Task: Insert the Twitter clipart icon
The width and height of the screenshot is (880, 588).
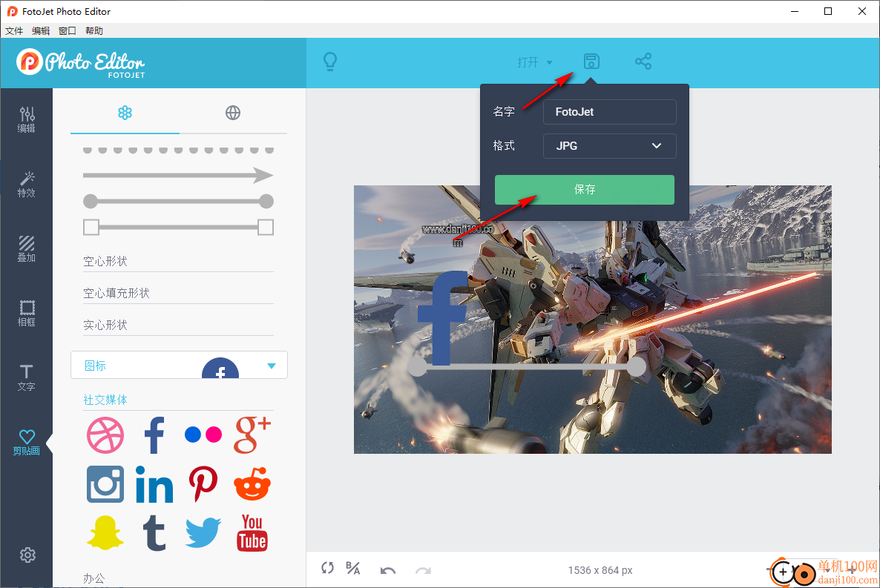Action: [x=203, y=533]
